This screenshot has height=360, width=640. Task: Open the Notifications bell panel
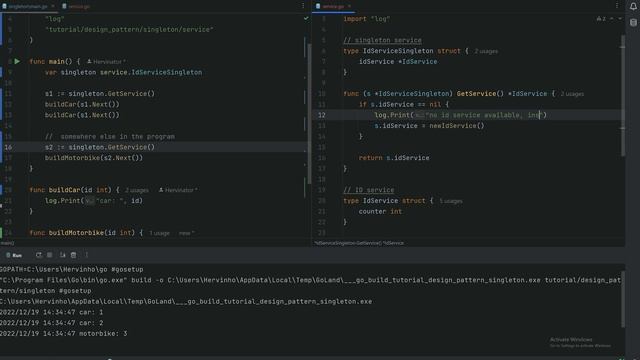click(x=633, y=6)
